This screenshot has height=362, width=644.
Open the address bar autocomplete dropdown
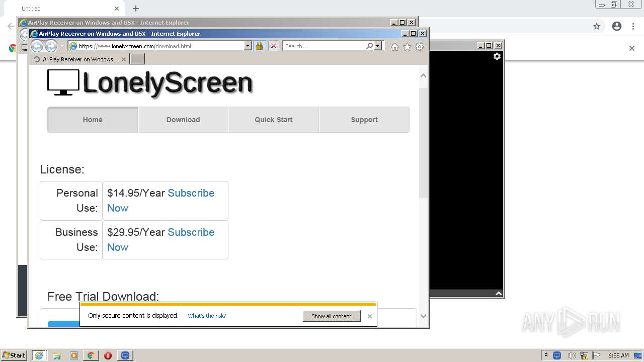point(248,46)
